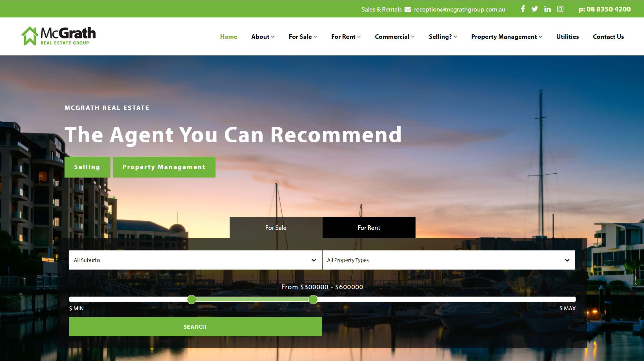Open the All Property Types dropdown
The image size is (644, 361).
(448, 260)
